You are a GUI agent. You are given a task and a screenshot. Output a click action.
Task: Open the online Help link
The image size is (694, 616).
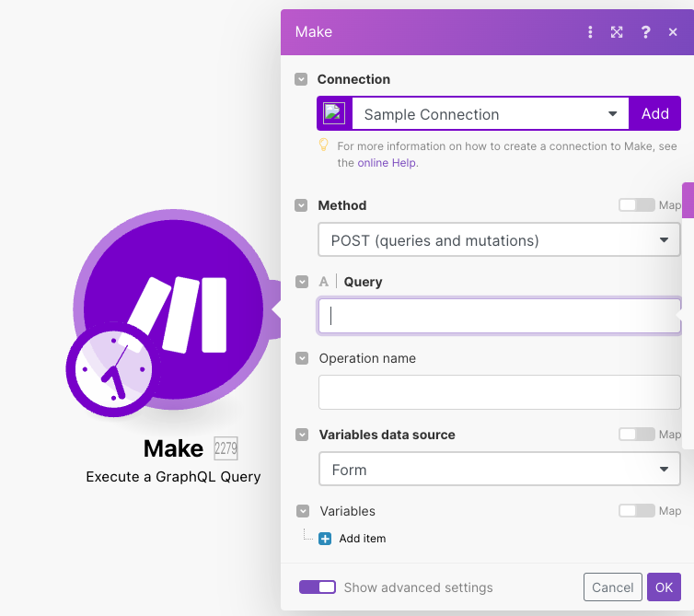pyautogui.click(x=387, y=163)
